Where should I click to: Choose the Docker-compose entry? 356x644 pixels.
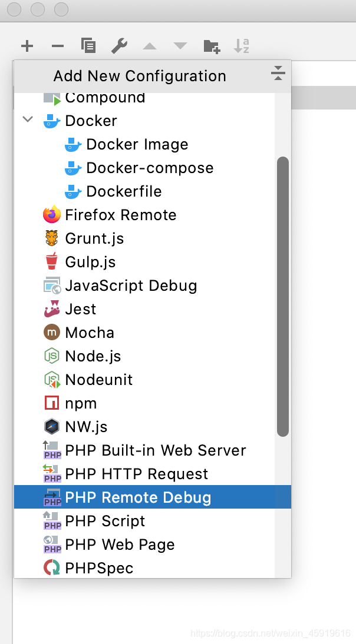coord(150,167)
